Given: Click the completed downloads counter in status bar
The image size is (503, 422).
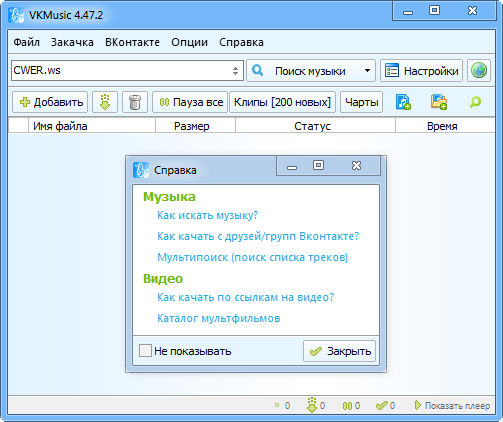Looking at the screenshot, I should [385, 406].
